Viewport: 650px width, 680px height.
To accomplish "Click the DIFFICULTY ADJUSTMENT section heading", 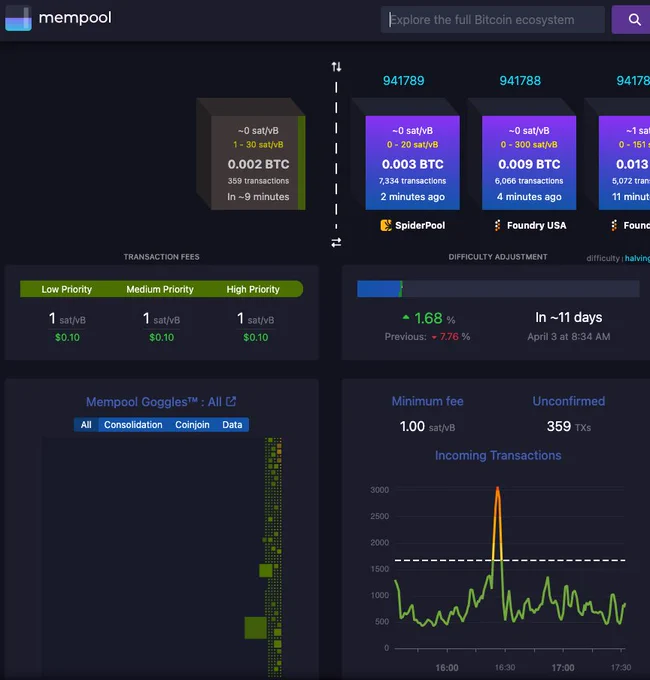I will pyautogui.click(x=498, y=257).
